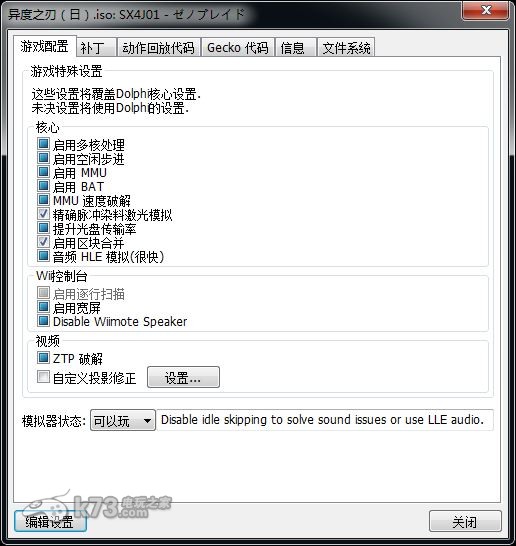Uncheck 精确脉冲染料激光模拟 option
Viewport: 516px width, 546px height.
click(x=43, y=214)
